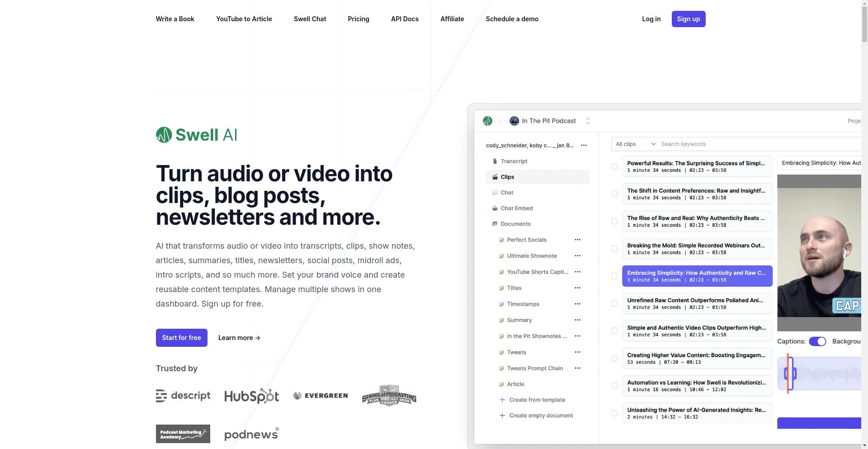Open more options for Tweets document
Screen dimensions: 868x449
[577, 352]
